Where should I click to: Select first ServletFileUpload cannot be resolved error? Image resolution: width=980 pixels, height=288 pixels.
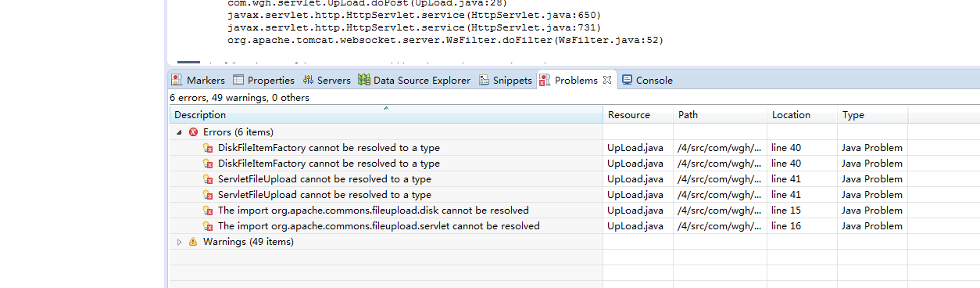tap(324, 179)
